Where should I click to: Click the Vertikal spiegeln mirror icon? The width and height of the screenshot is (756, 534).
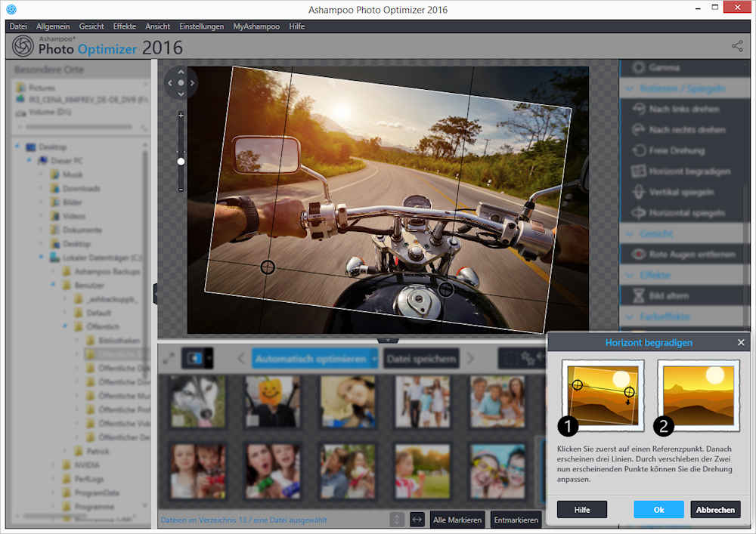tap(638, 192)
